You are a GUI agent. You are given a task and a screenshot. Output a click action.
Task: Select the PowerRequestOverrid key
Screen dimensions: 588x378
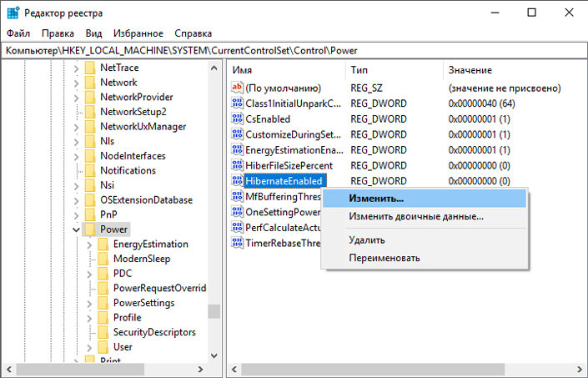pos(160,288)
